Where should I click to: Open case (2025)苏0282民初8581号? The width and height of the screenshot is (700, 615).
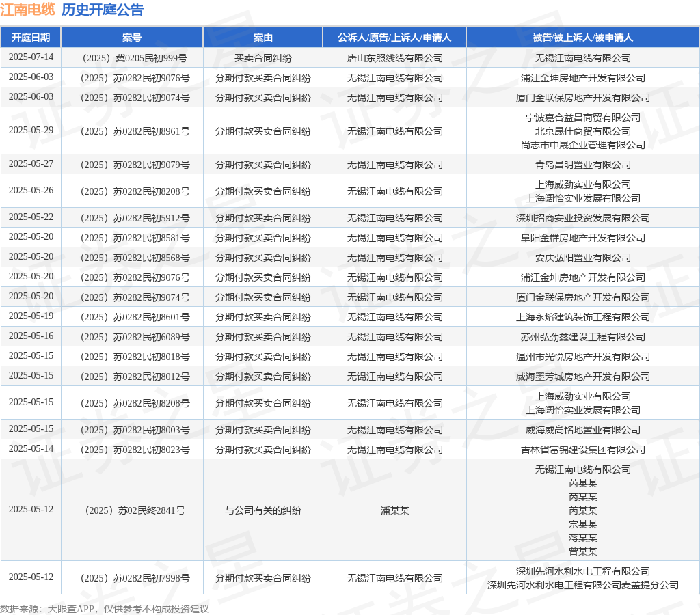(135, 238)
